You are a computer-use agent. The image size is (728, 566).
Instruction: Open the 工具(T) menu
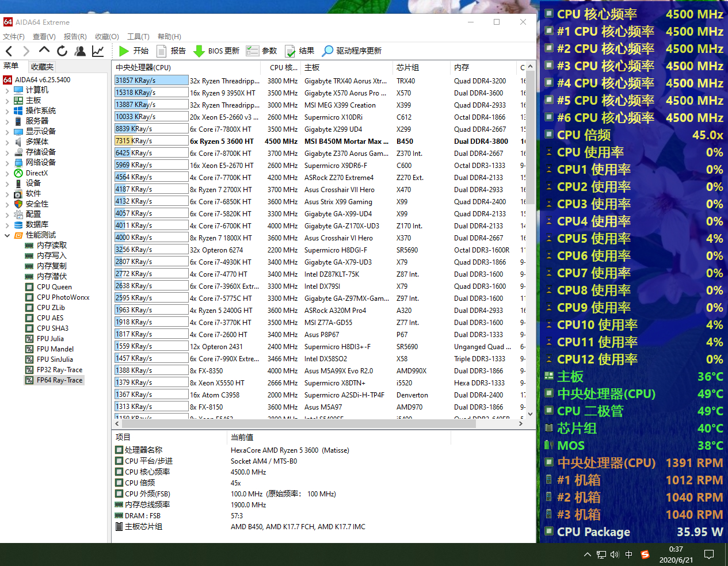[138, 37]
